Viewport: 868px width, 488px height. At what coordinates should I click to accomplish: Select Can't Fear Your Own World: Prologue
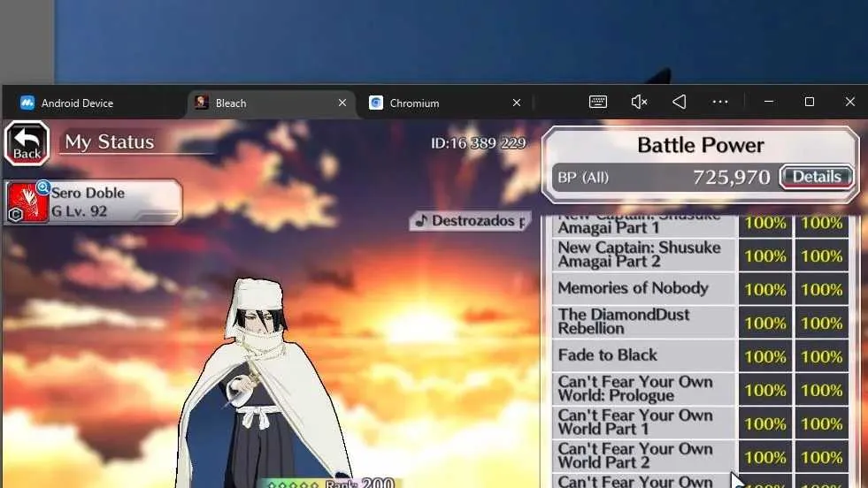pos(643,389)
